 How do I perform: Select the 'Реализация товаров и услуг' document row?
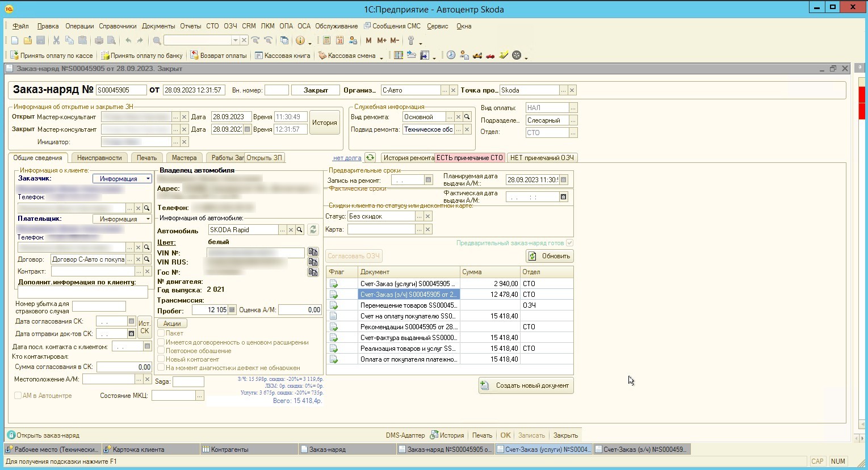[408, 349]
